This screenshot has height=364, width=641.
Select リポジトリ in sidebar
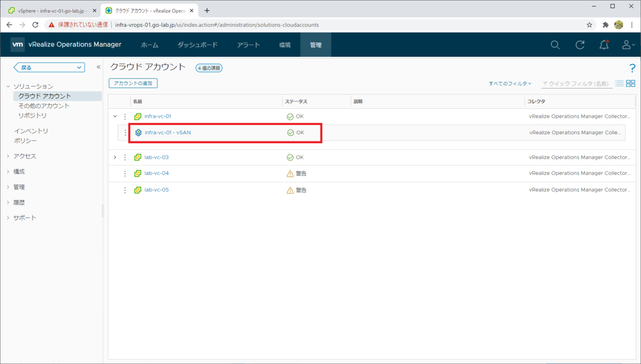click(x=33, y=115)
